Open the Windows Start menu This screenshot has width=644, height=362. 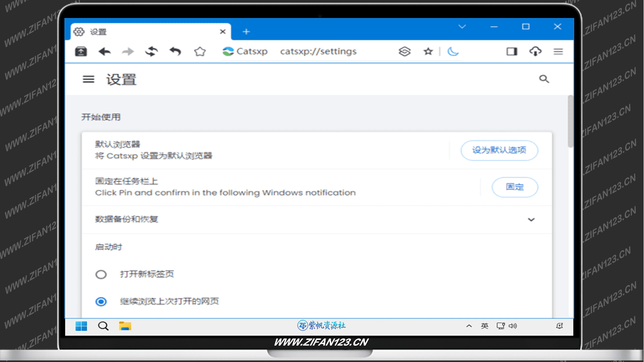click(81, 326)
